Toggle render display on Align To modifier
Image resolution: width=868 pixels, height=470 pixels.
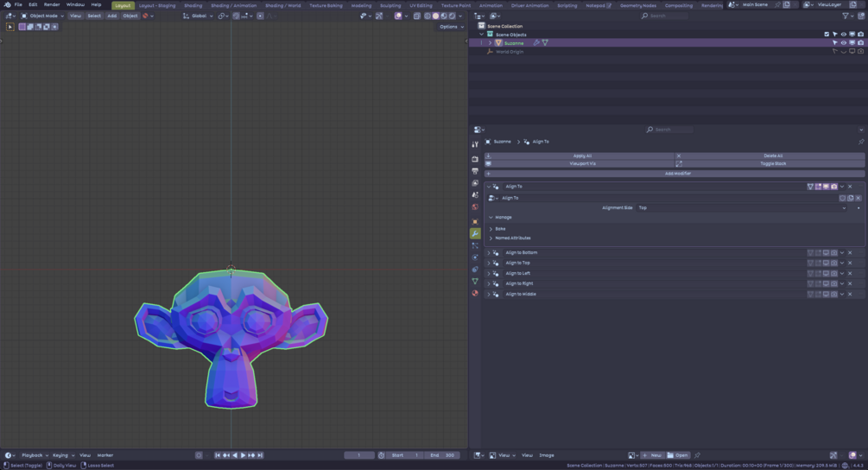[x=834, y=187]
